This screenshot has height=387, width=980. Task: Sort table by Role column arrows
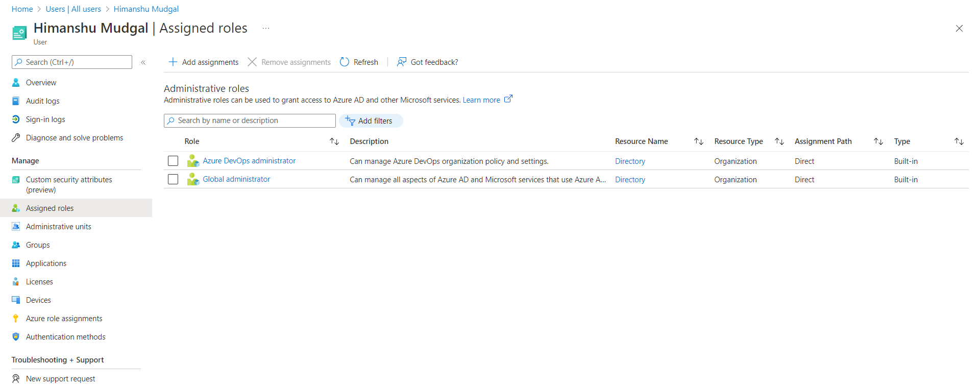[x=334, y=141]
